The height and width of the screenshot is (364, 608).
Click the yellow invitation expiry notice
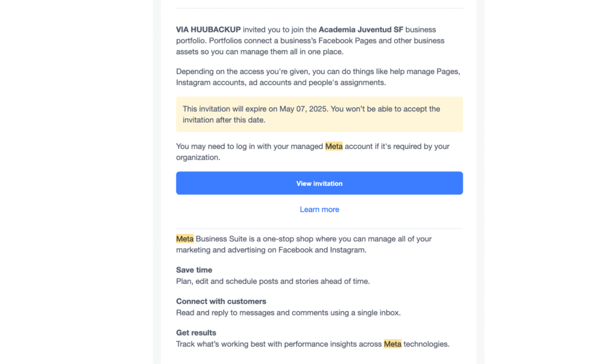(319, 114)
